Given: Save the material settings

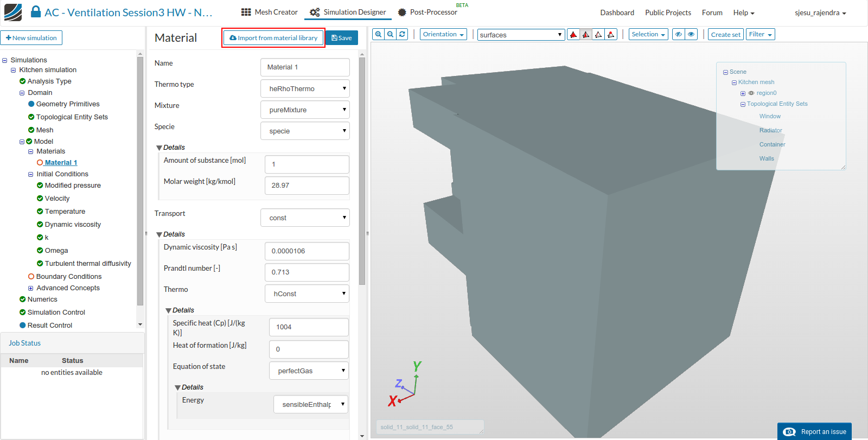Looking at the screenshot, I should click(x=342, y=38).
